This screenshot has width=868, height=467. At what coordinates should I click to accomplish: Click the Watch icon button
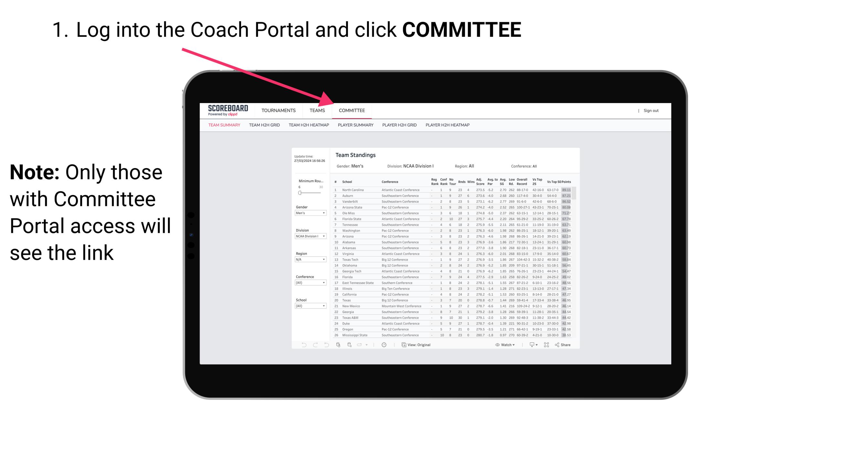point(497,345)
